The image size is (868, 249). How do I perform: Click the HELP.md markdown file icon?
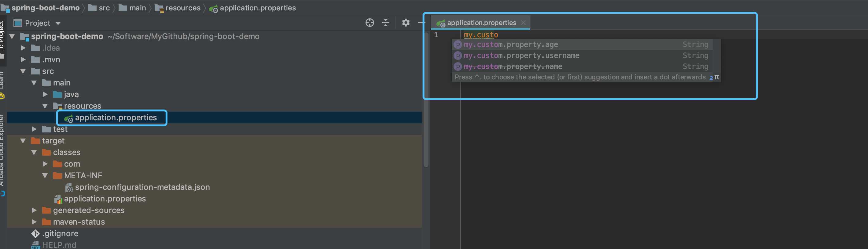[x=35, y=245]
